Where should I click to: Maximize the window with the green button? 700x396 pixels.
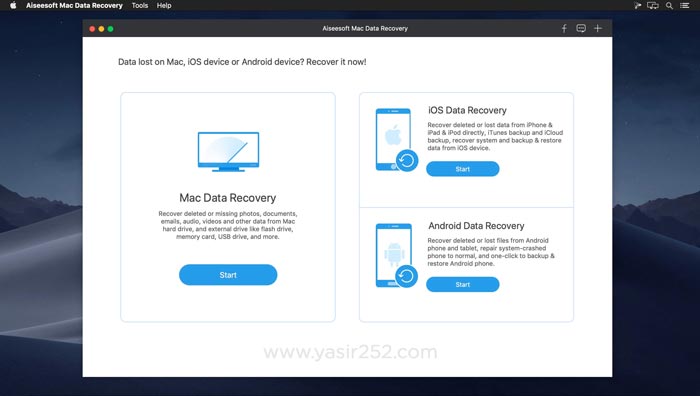coord(111,29)
